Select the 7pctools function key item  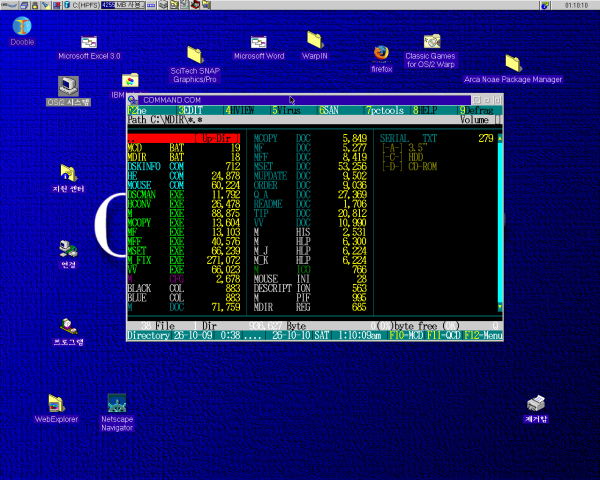pyautogui.click(x=385, y=111)
